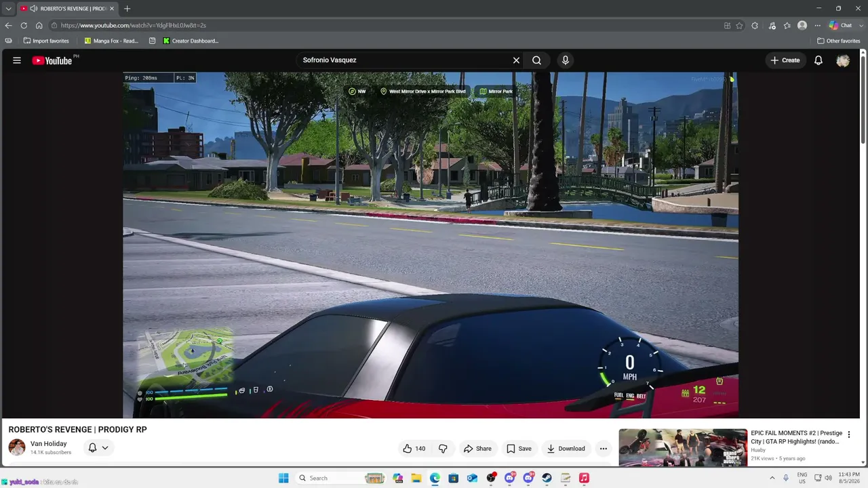
Task: Open the taskbar clock showing 11:43 PM
Action: click(x=849, y=478)
